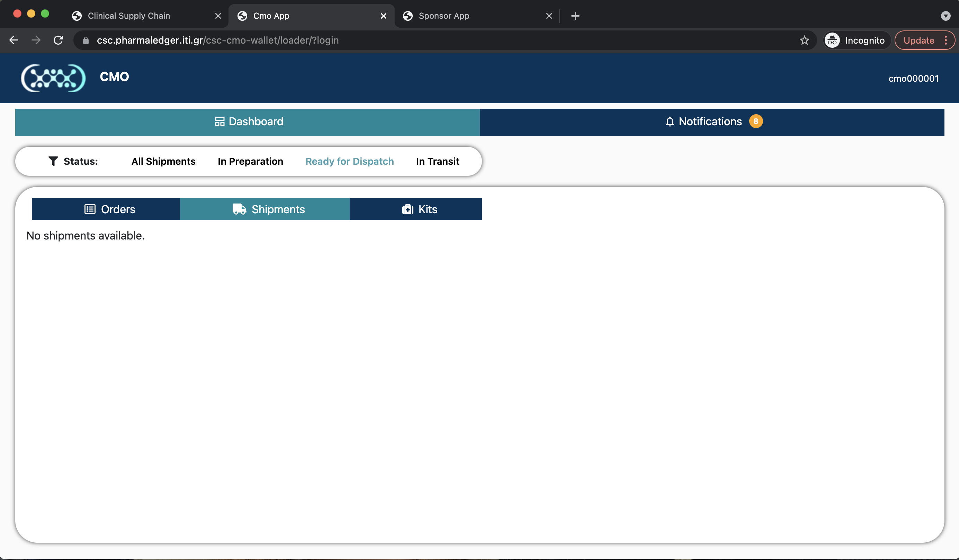This screenshot has width=959, height=560.
Task: Click the status filter funnel icon
Action: tap(53, 161)
